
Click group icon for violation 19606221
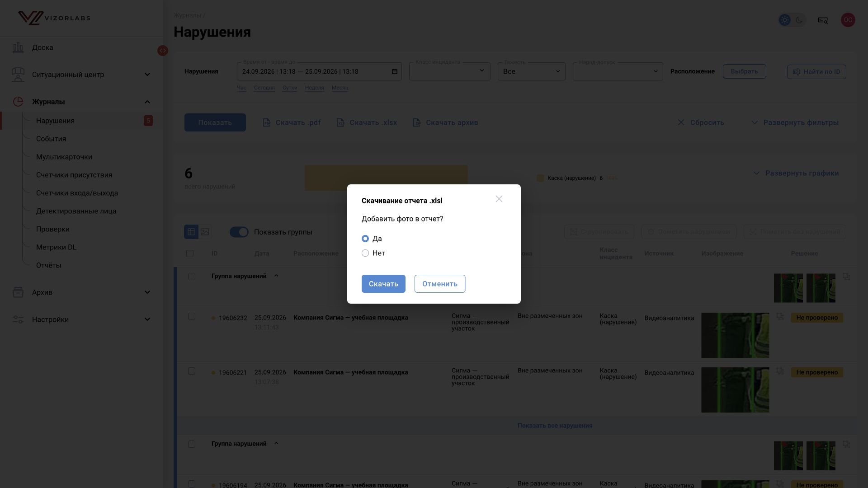(780, 371)
